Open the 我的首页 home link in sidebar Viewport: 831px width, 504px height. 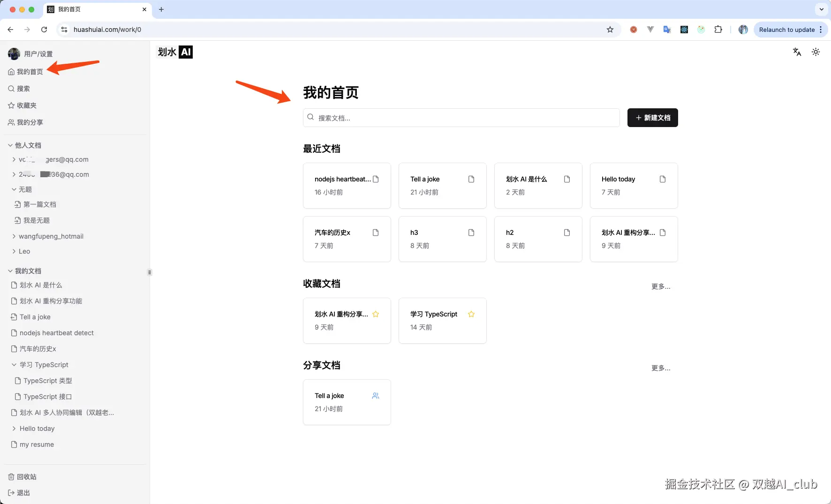(30, 71)
